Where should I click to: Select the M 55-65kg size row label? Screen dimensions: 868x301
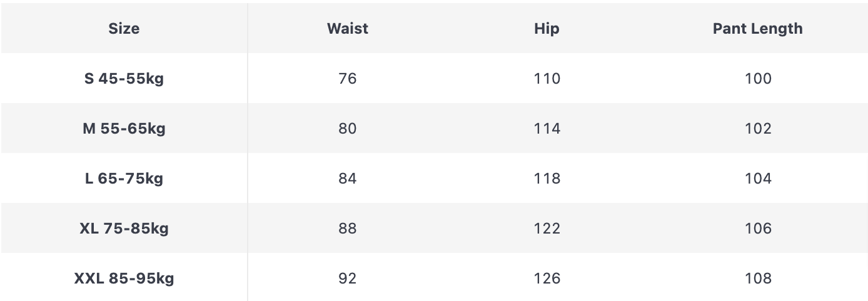[124, 129]
